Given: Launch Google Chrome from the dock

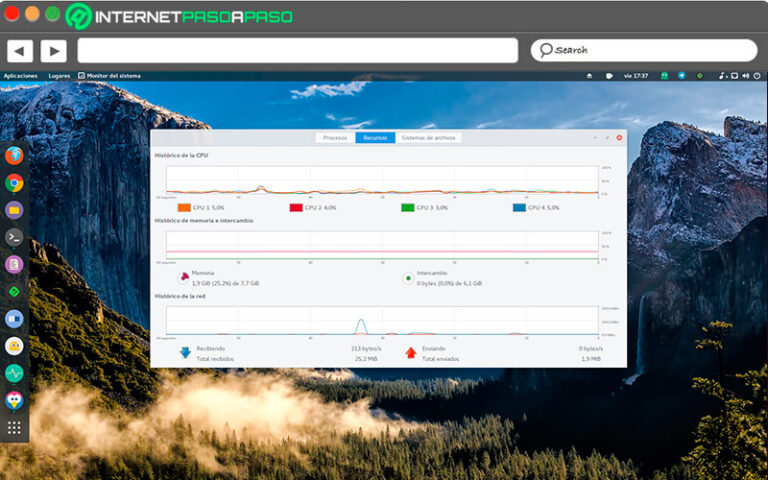Looking at the screenshot, I should click(x=14, y=183).
